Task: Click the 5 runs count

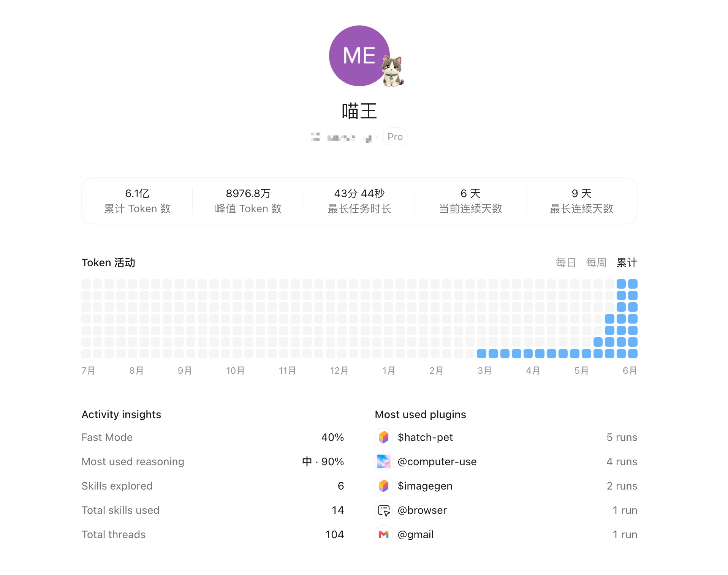Action: tap(622, 437)
